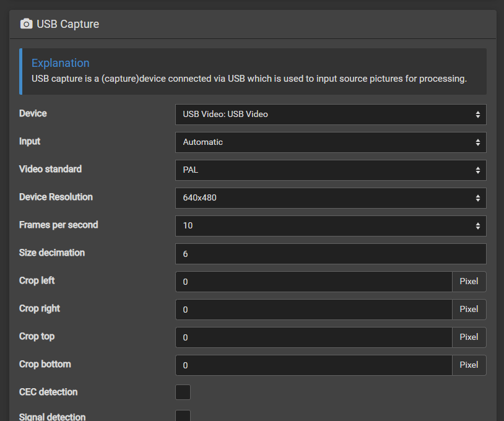Viewport: 504px width, 421px height.
Task: Click into the Size decimation field
Action: click(331, 254)
